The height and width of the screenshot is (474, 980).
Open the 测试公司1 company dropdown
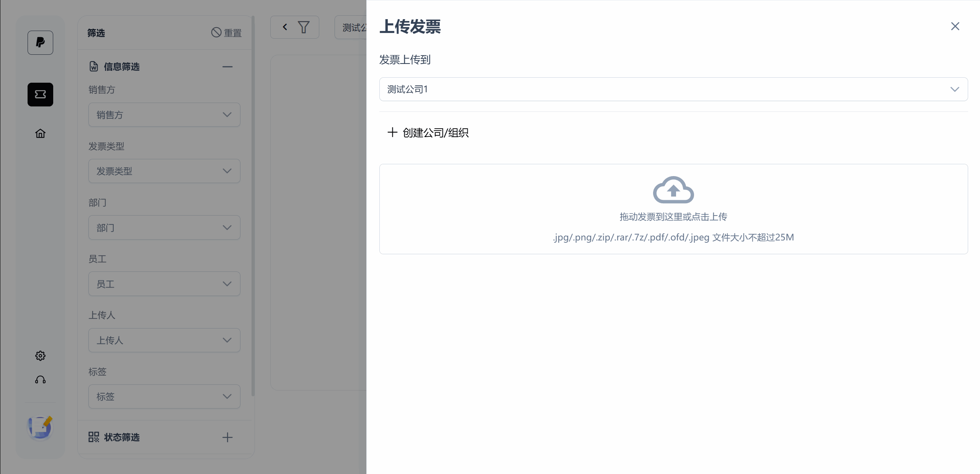click(x=673, y=89)
